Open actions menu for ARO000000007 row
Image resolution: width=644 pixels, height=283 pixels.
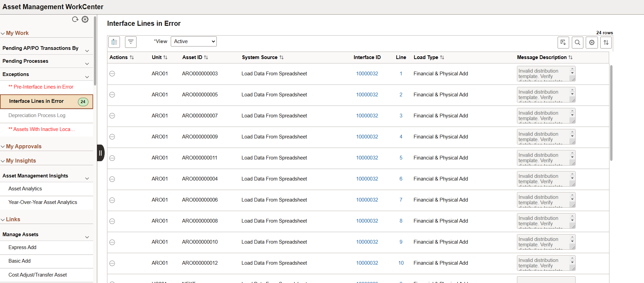(x=112, y=116)
